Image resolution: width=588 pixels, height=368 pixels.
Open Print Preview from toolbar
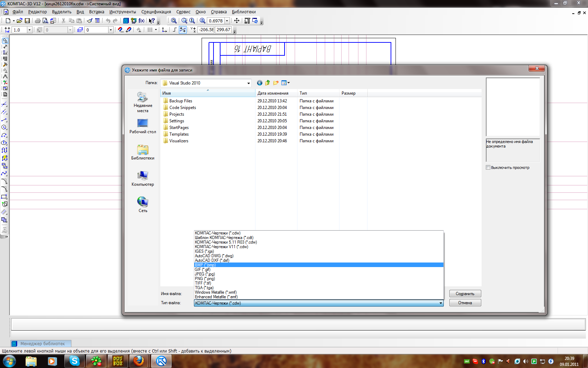coord(45,21)
